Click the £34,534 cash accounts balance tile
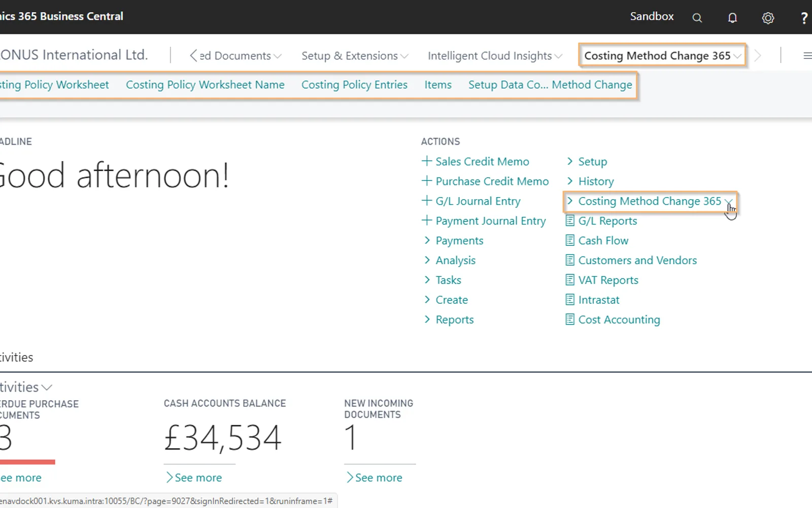 click(223, 438)
